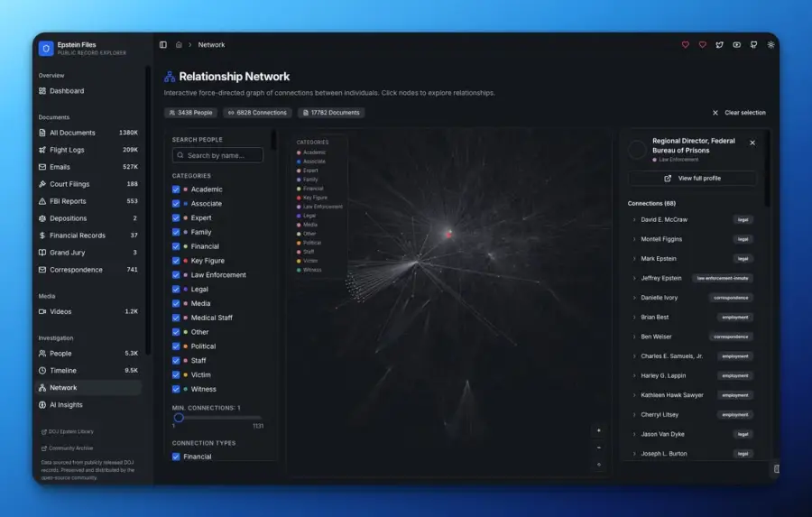The height and width of the screenshot is (517, 812).
Task: Click the Videos camera icon
Action: coord(42,312)
